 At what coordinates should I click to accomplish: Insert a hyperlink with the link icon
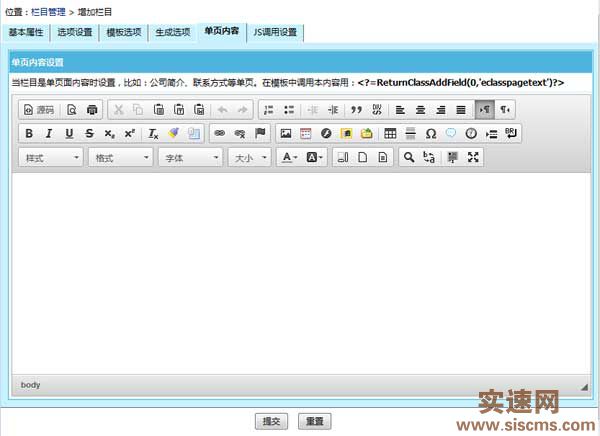click(x=220, y=133)
